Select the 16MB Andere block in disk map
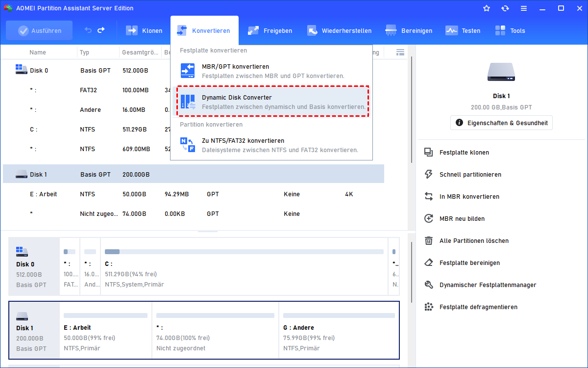 pos(90,267)
